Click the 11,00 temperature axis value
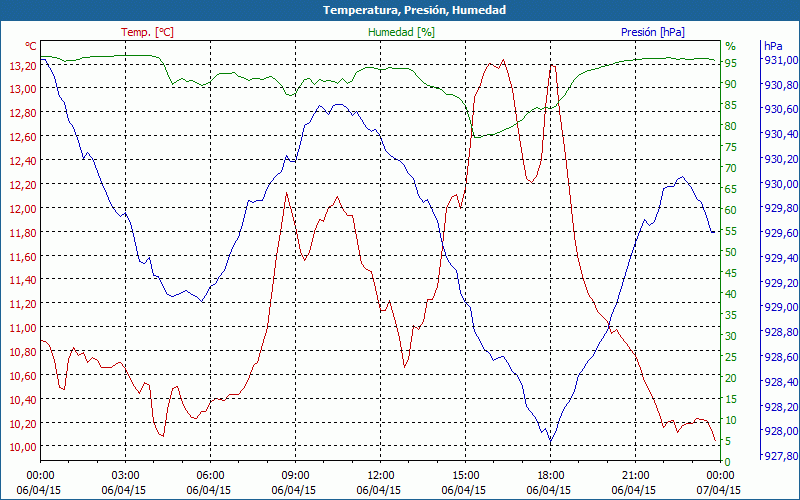Image resolution: width=800 pixels, height=500 pixels. tap(22, 328)
